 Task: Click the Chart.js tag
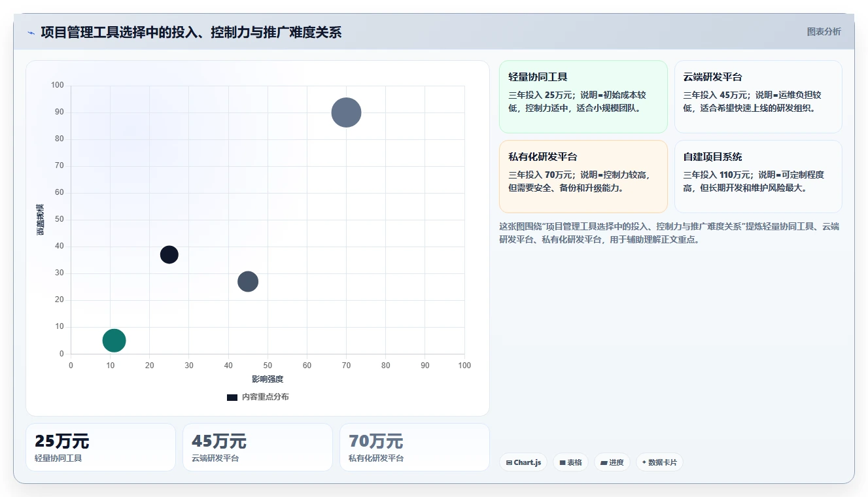523,462
